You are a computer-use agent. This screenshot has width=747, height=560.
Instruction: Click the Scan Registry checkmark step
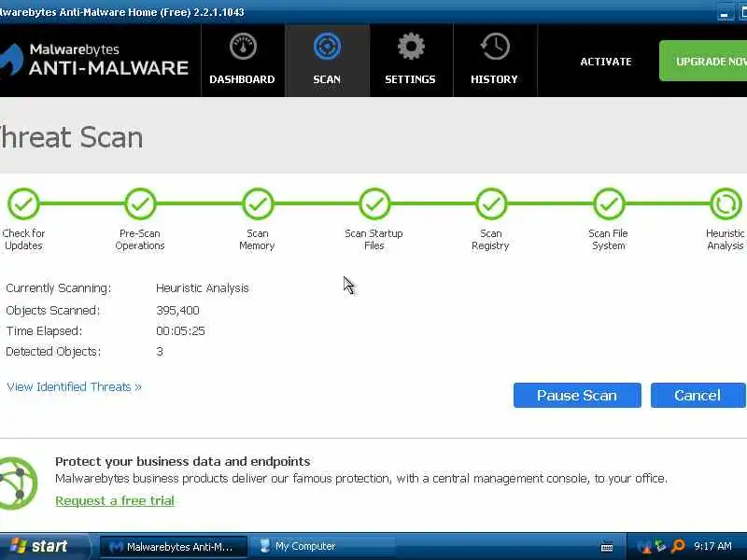[x=492, y=203]
